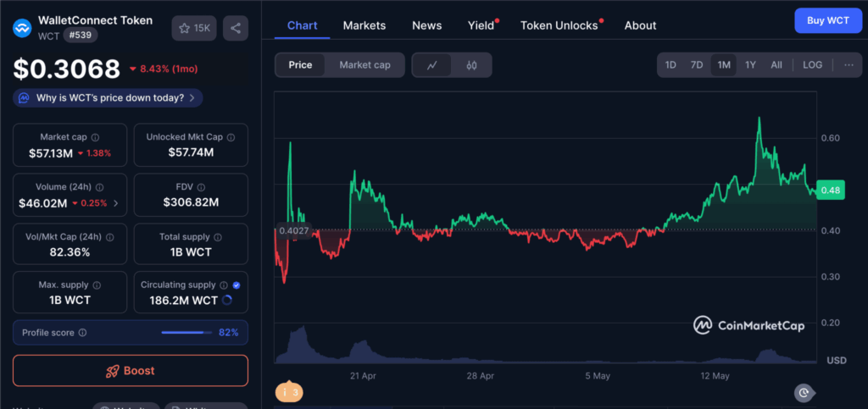Click the Buy WCT button
The image size is (868, 409).
pyautogui.click(x=827, y=19)
